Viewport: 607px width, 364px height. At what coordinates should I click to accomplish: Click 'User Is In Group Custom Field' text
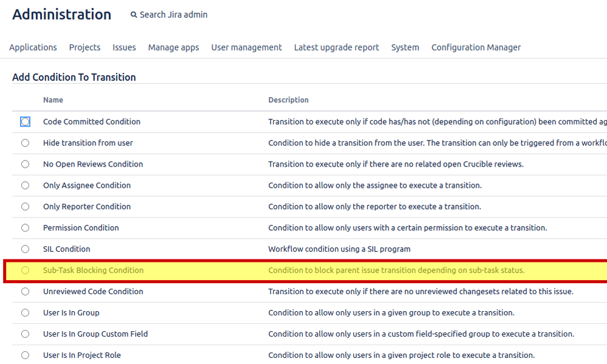point(95,334)
